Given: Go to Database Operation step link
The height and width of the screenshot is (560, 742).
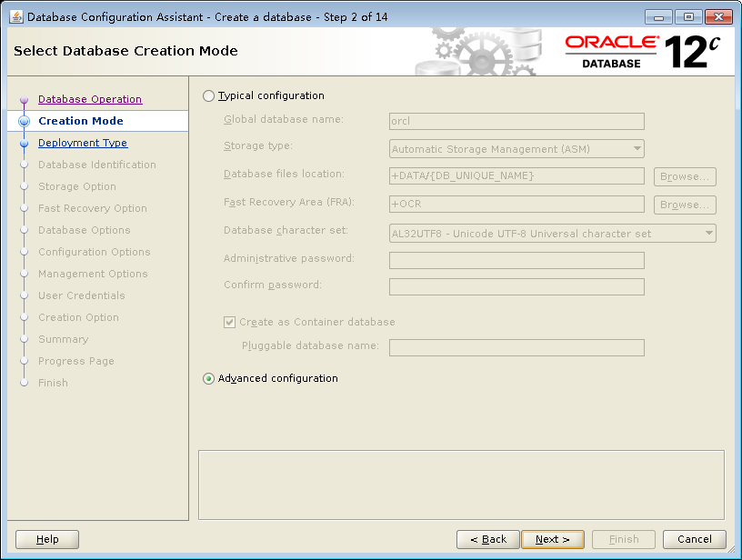Looking at the screenshot, I should click(x=90, y=99).
